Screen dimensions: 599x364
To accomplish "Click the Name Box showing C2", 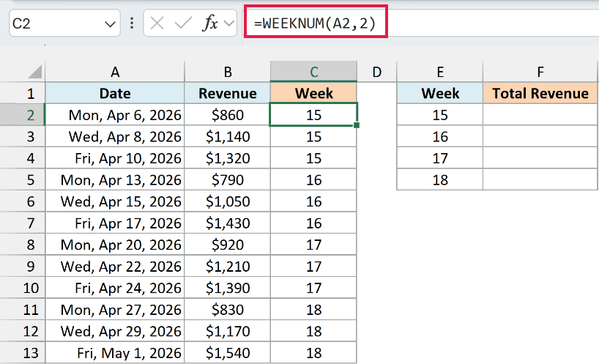I will point(64,23).
